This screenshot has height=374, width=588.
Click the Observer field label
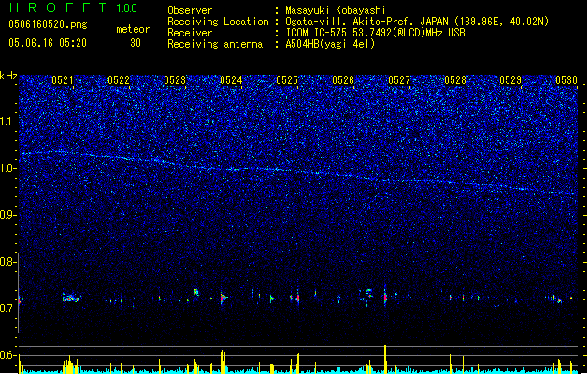click(x=190, y=10)
